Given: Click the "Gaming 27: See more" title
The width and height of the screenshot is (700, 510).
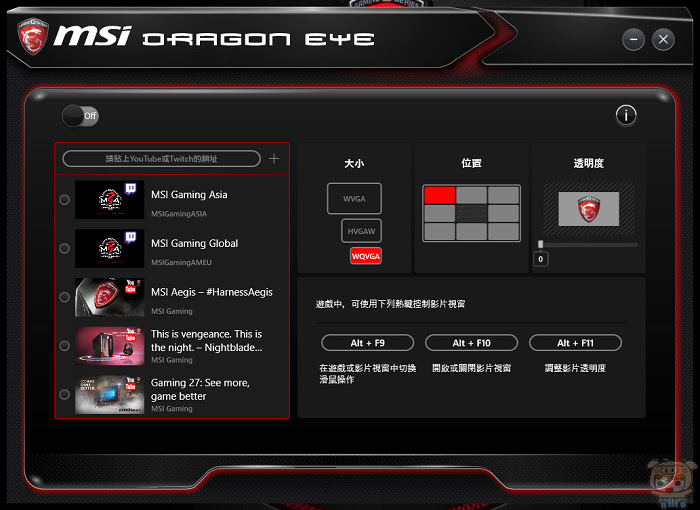Looking at the screenshot, I should [x=200, y=389].
